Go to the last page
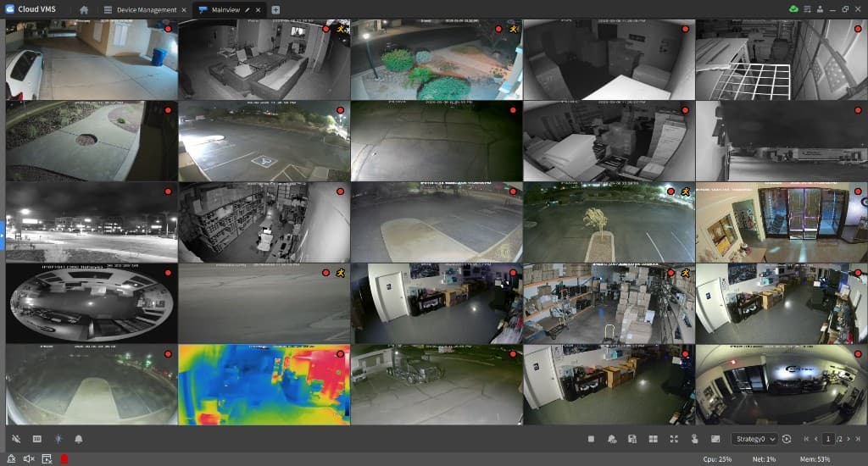The width and height of the screenshot is (868, 466). (858, 439)
